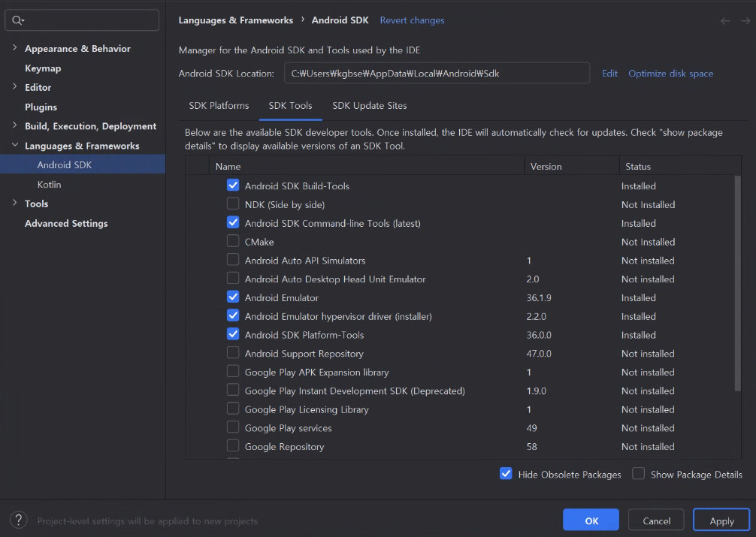Click the OK button
Image resolution: width=756 pixels, height=537 pixels.
(x=591, y=520)
